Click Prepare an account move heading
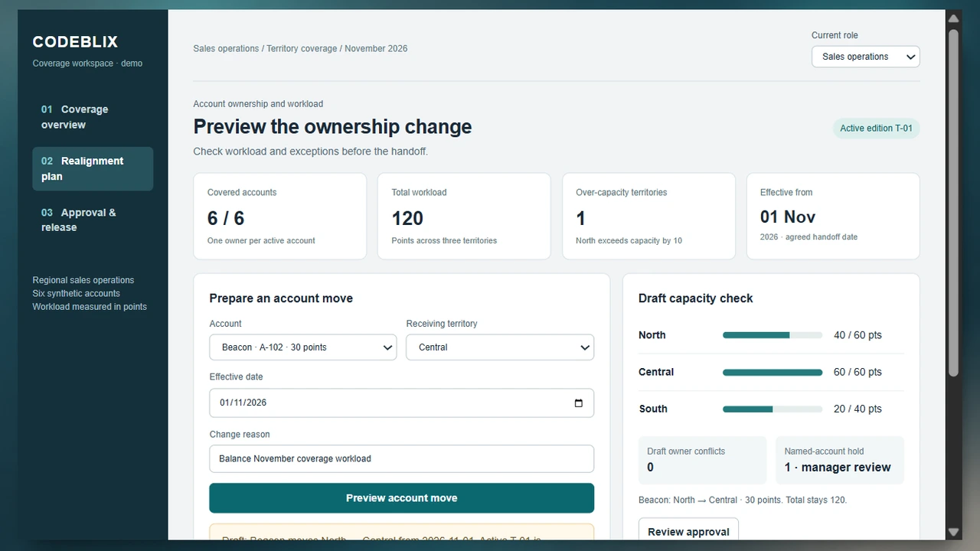 (x=281, y=298)
